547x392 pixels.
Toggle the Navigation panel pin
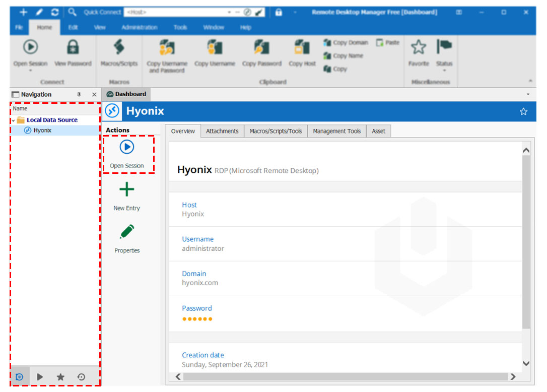click(x=79, y=94)
